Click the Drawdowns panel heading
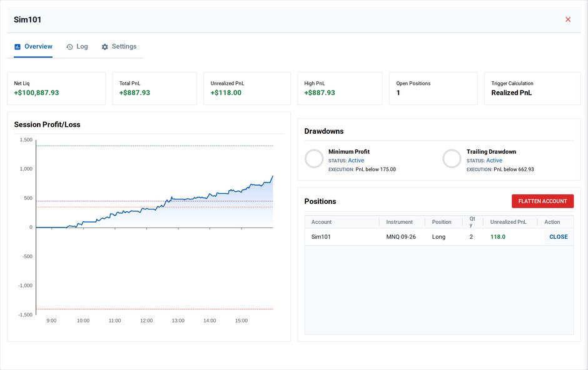Image resolution: width=588 pixels, height=370 pixels. tap(324, 131)
